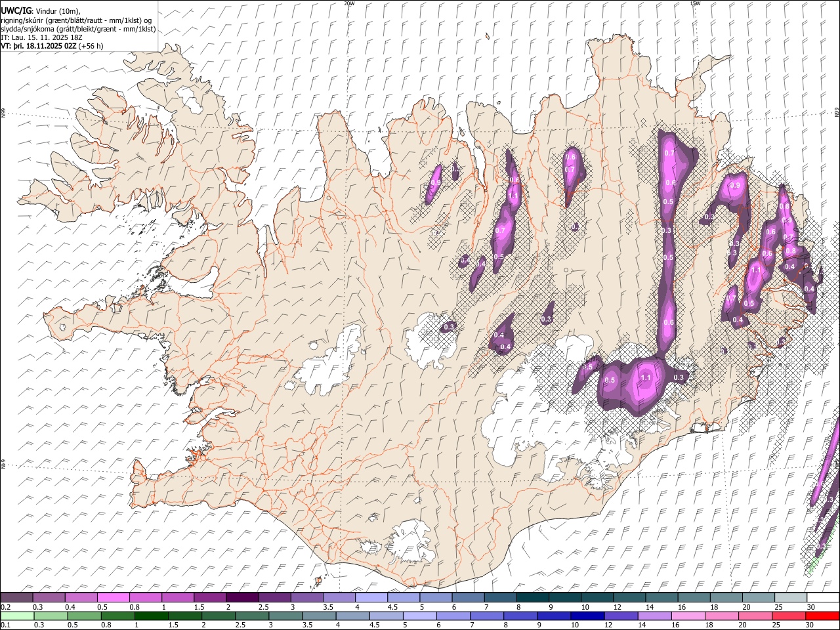Click the upper legend swatch starting at 0.3
840x630 pixels.
49,597
